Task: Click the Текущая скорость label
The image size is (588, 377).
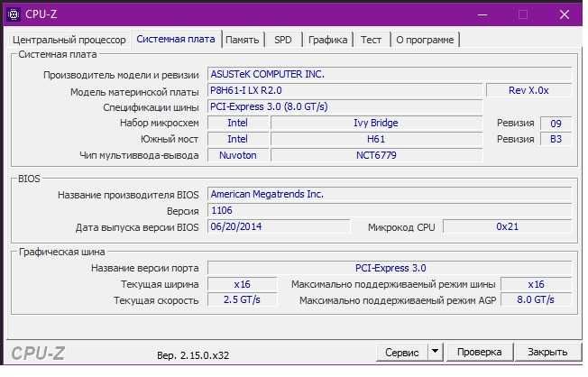Action: pyautogui.click(x=156, y=300)
